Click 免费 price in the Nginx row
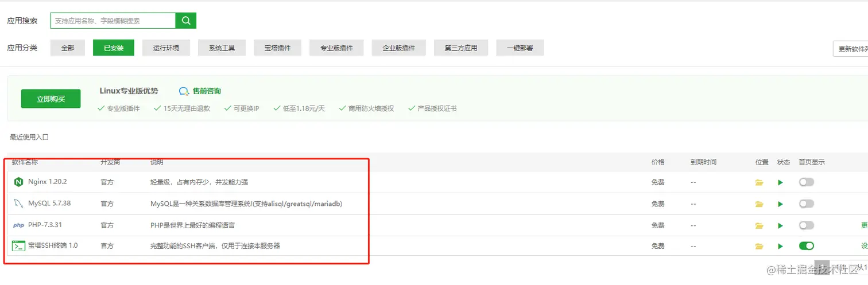Image resolution: width=868 pixels, height=285 pixels. coord(658,182)
